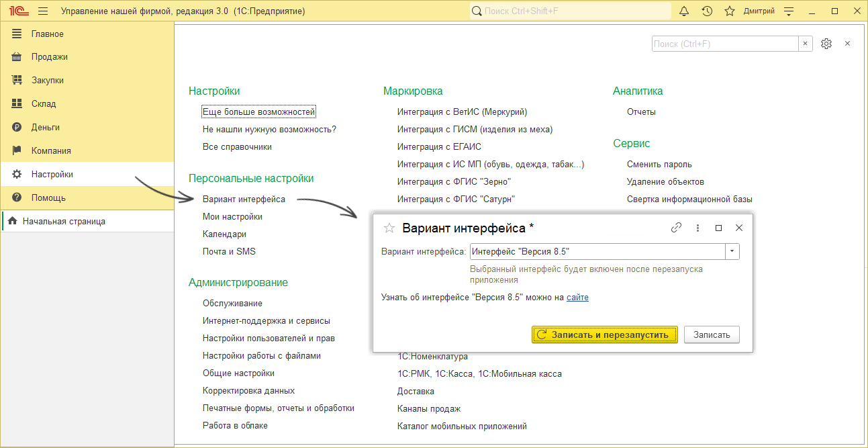
Task: Open Интеграция с ЕГАИС
Action: 439,147
